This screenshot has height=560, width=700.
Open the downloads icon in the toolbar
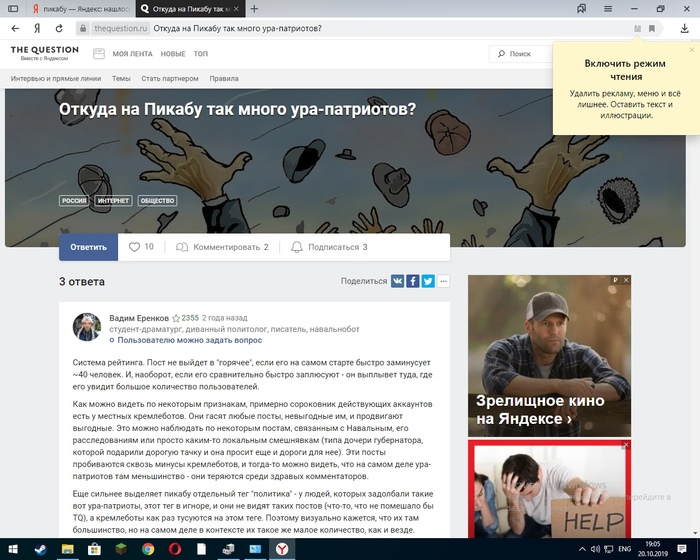(684, 28)
